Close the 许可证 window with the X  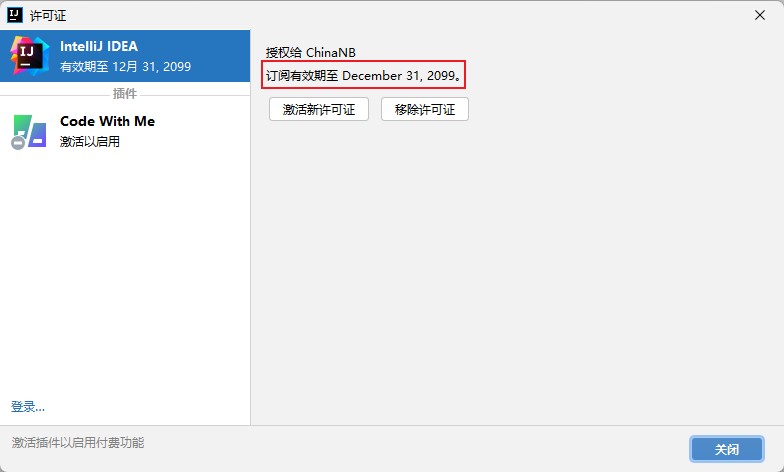pyautogui.click(x=760, y=15)
